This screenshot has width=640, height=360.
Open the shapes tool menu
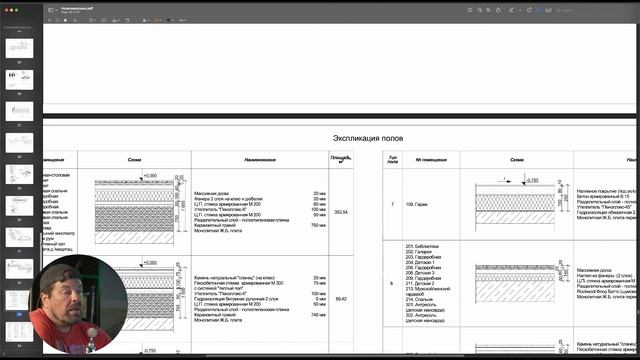[92, 20]
